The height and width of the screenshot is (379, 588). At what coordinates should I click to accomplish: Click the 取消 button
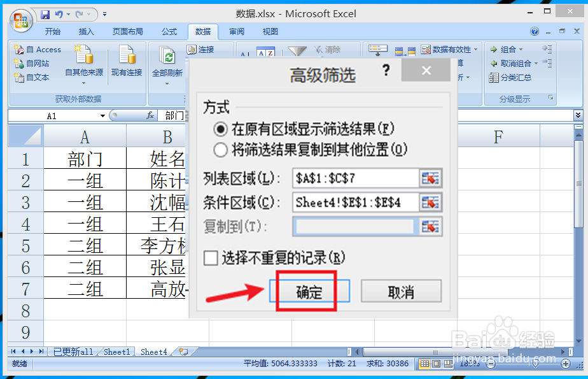tap(401, 290)
